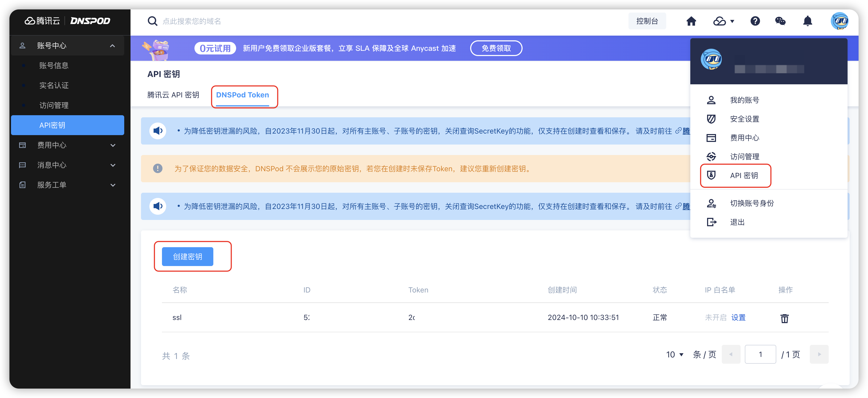Select API密钥 in sidebar
This screenshot has width=868, height=398.
[67, 125]
